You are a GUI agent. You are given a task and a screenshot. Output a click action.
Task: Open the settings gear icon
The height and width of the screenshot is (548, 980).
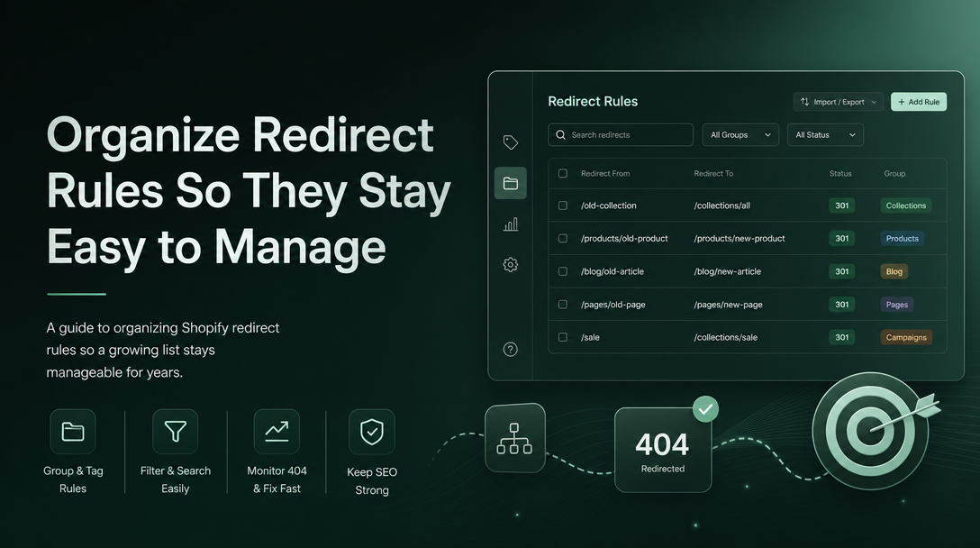[511, 265]
